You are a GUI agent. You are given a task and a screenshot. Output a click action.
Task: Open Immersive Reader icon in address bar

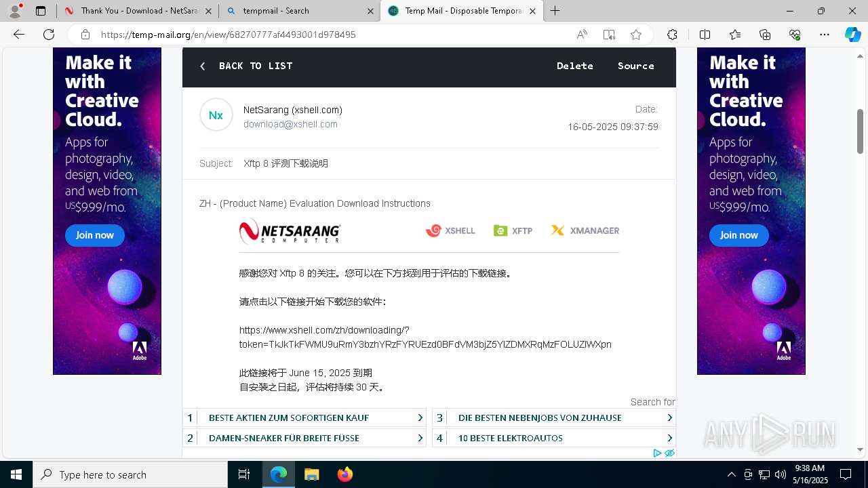coord(609,35)
